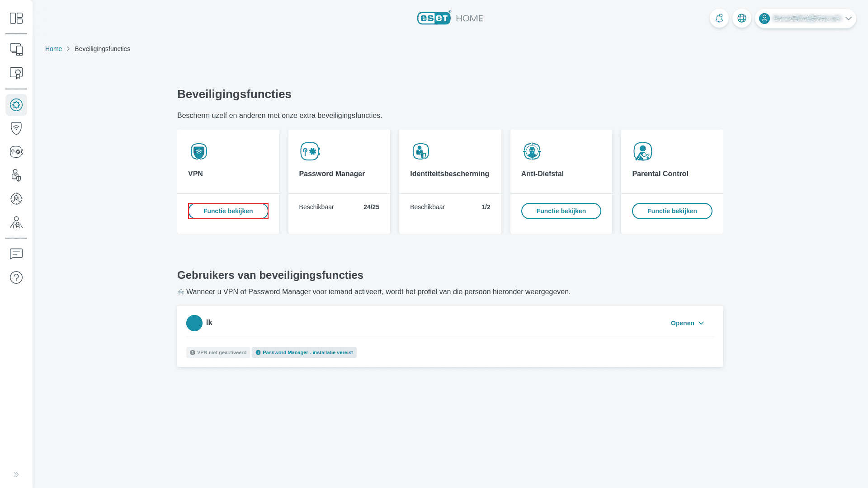Click the VPN card title
This screenshot has height=488, width=868.
pos(195,174)
